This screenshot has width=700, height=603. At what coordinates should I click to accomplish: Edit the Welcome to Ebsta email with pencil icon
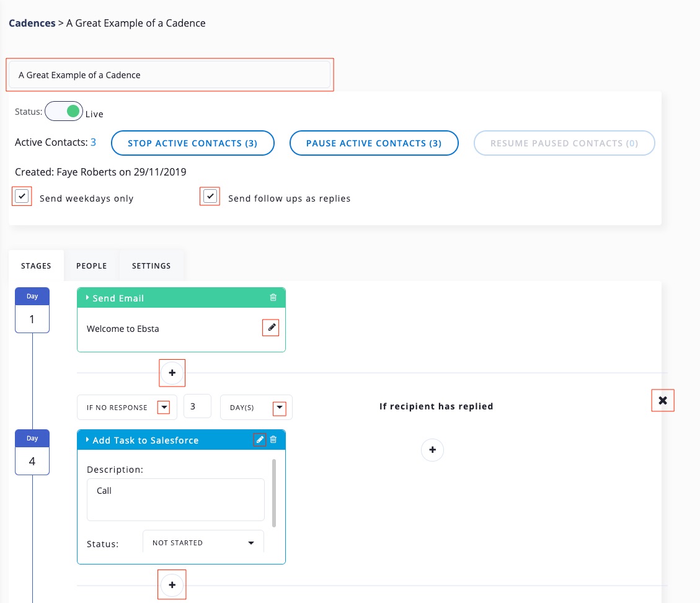tap(271, 328)
